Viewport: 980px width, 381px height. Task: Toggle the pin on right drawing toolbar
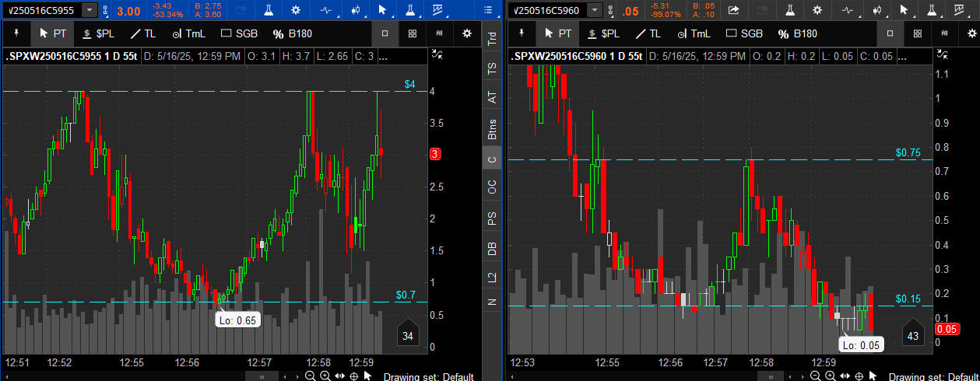point(522,33)
